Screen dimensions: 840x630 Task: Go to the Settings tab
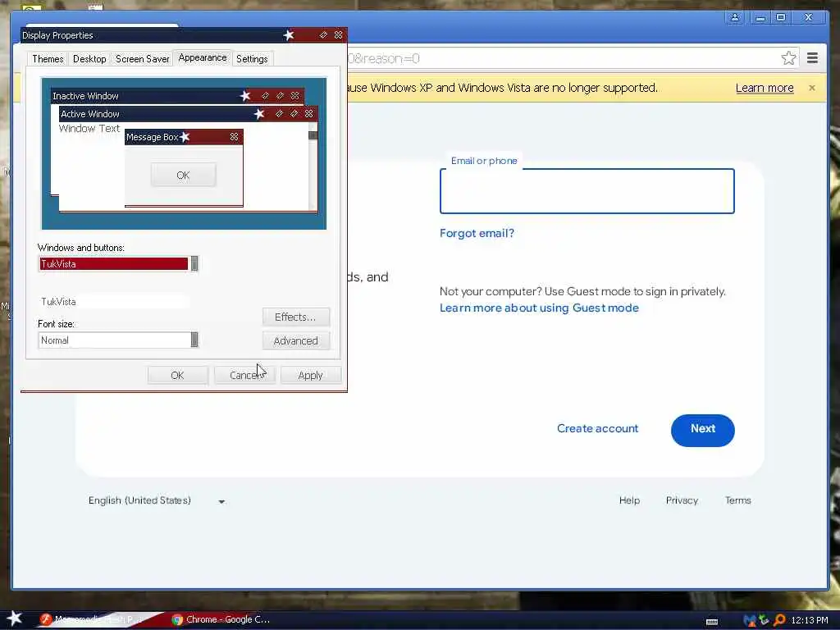(x=252, y=59)
